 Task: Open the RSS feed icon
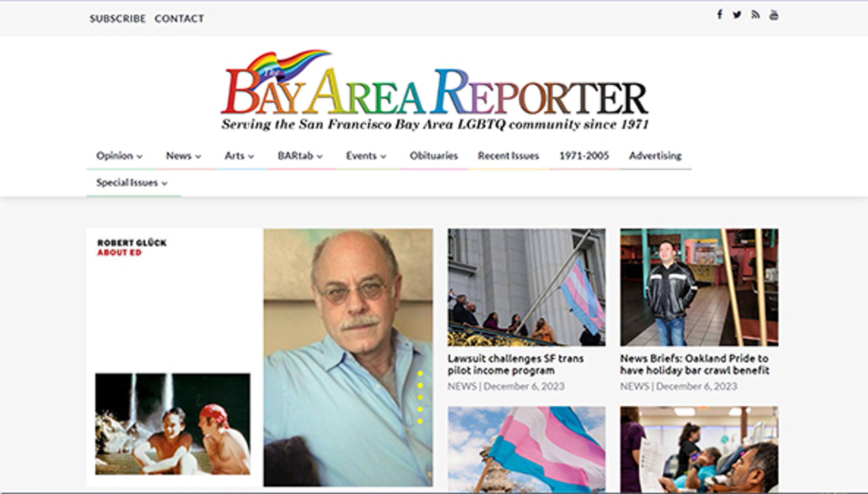[755, 15]
